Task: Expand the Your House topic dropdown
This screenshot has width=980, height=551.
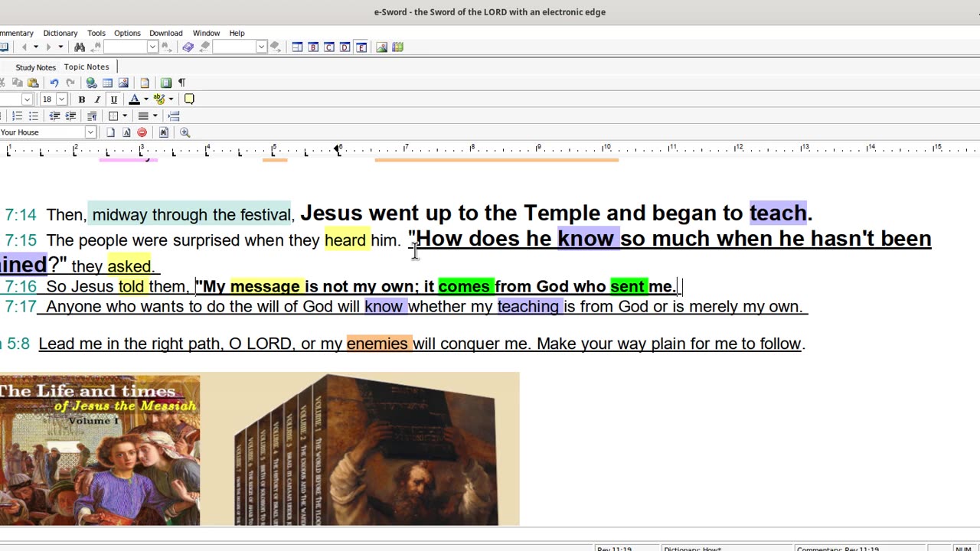Action: (x=90, y=132)
